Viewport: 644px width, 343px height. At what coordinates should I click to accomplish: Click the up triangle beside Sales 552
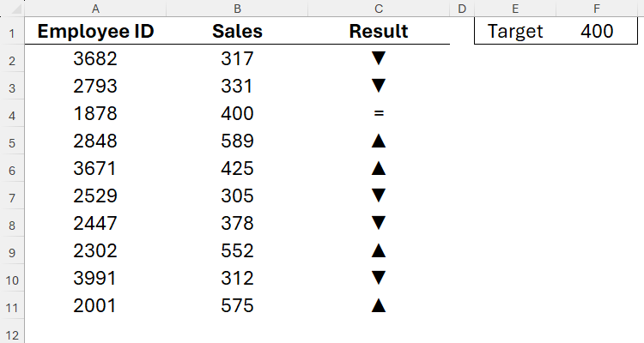pos(379,250)
